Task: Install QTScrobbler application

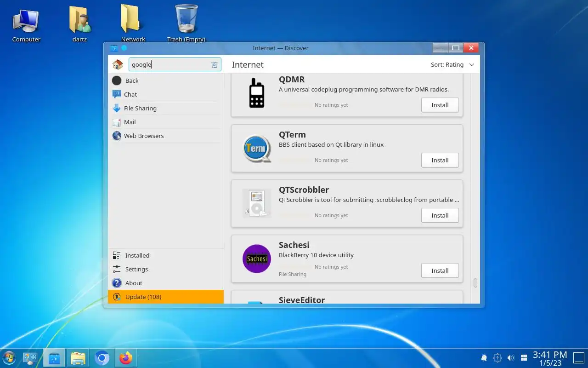Action: coord(440,215)
